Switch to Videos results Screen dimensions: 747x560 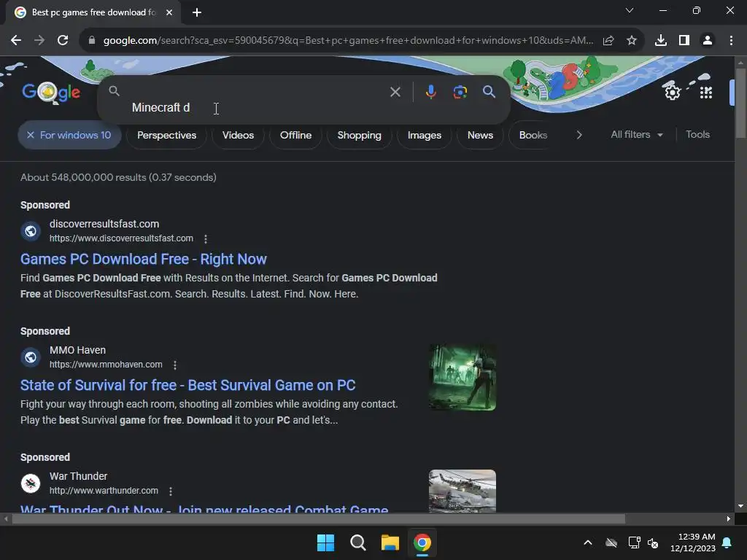pos(239,135)
